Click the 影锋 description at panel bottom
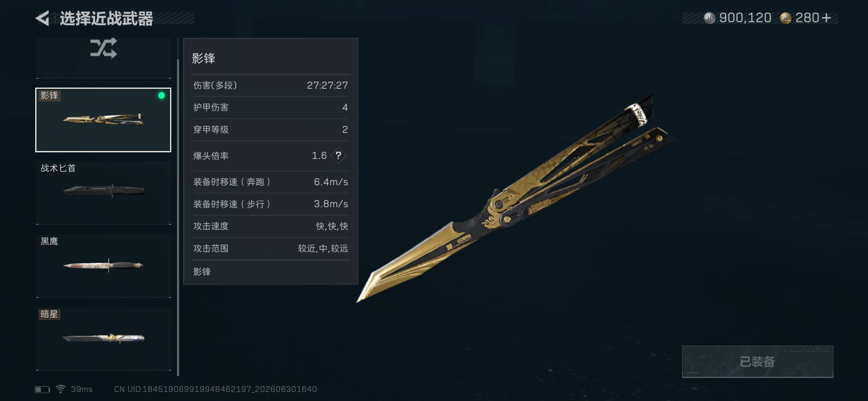868x401 pixels. (x=202, y=272)
